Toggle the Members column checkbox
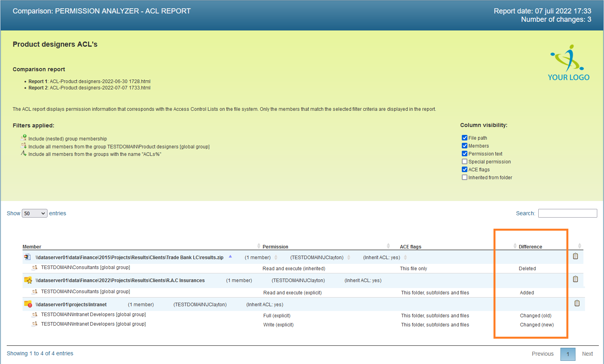 point(465,146)
